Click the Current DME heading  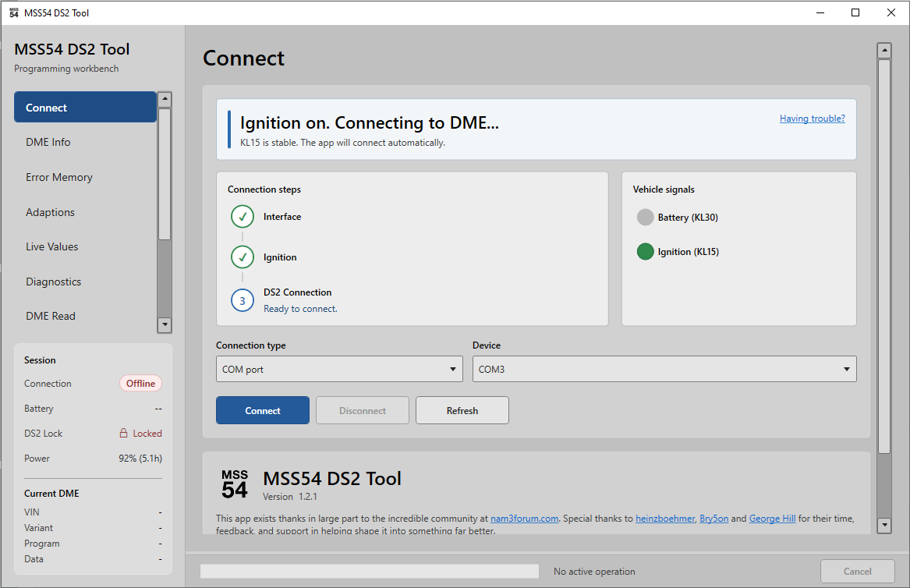51,494
